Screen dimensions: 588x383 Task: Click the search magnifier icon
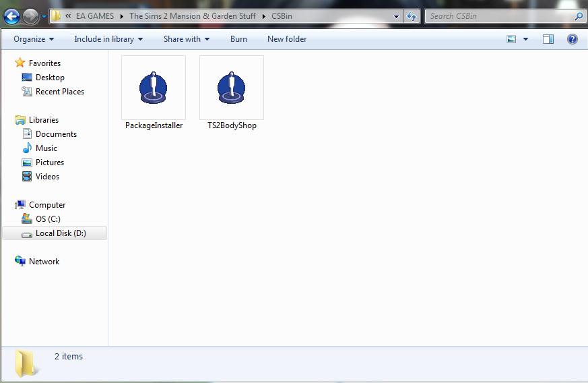(579, 16)
